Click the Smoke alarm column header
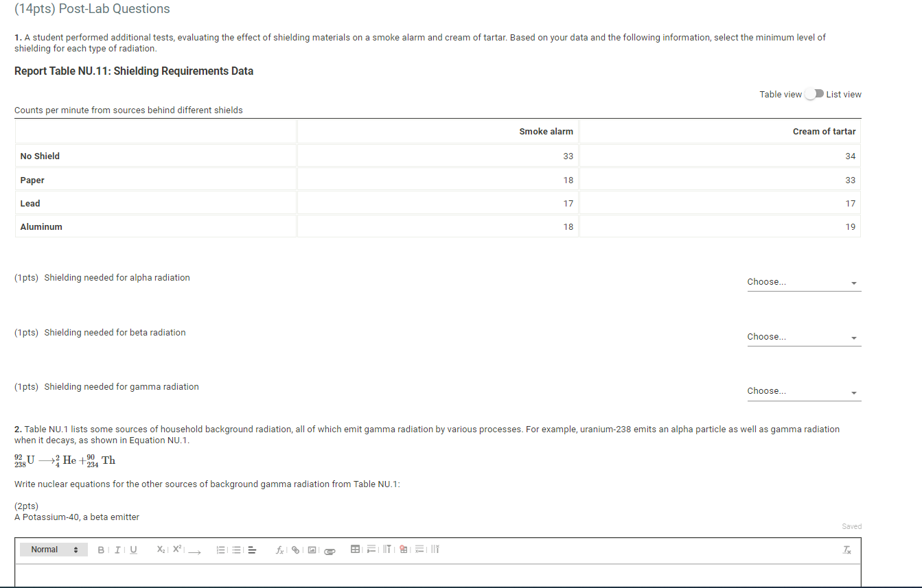Viewport: 922px width, 588px height. [546, 132]
